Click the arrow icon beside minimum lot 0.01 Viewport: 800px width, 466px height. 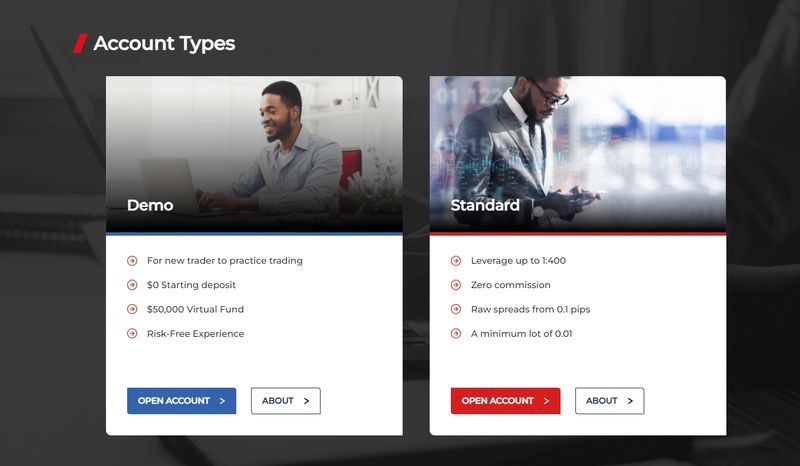pyautogui.click(x=456, y=334)
